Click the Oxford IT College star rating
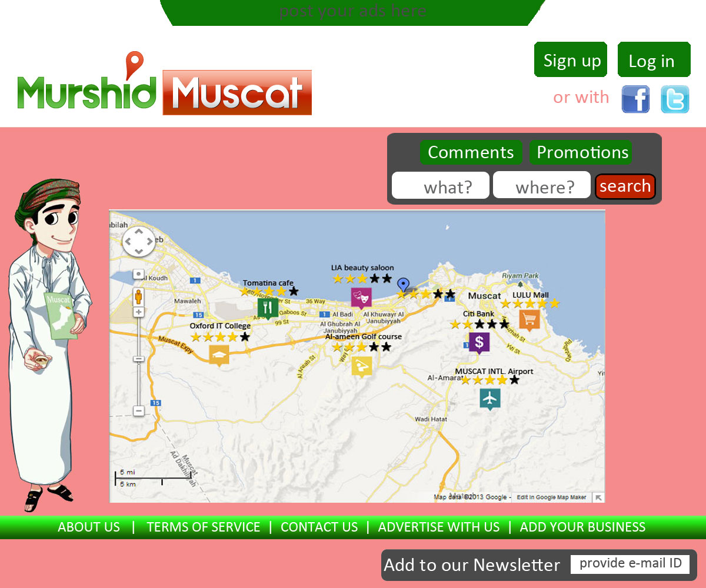706x588 pixels. pos(220,337)
